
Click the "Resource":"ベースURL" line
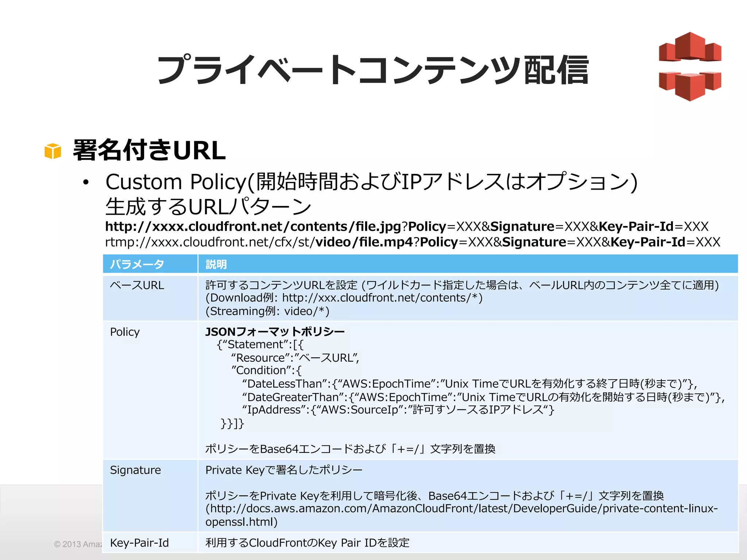295,358
